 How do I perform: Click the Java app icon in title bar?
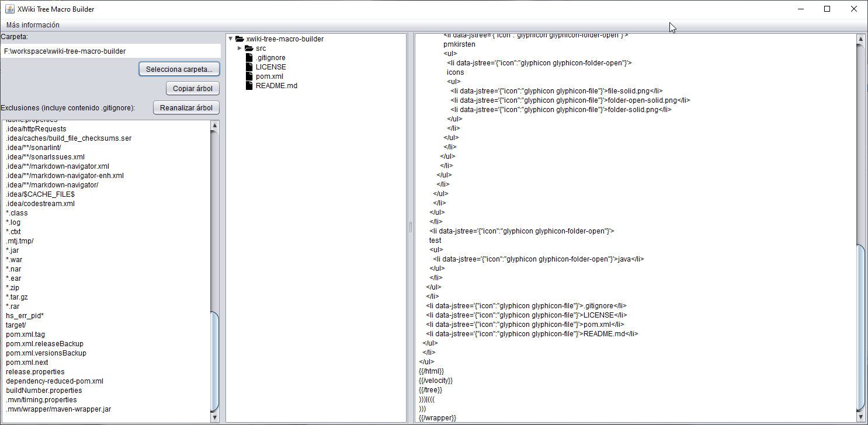10,9
